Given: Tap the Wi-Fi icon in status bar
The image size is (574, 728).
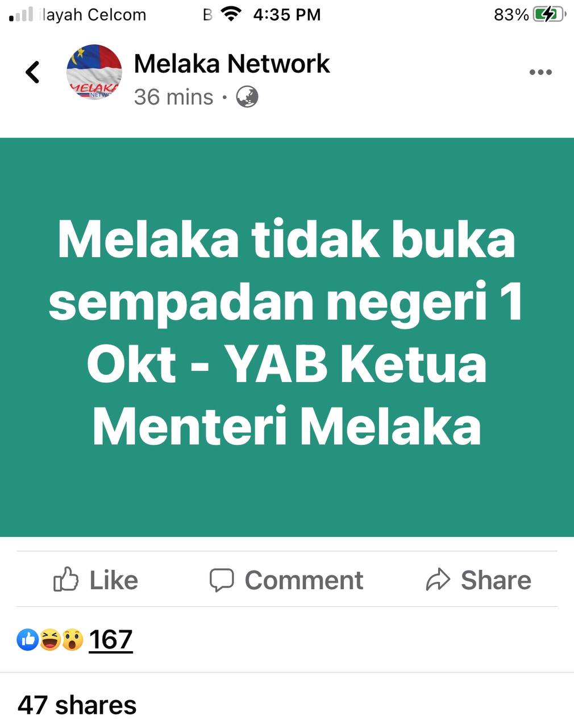Looking at the screenshot, I should tap(230, 14).
